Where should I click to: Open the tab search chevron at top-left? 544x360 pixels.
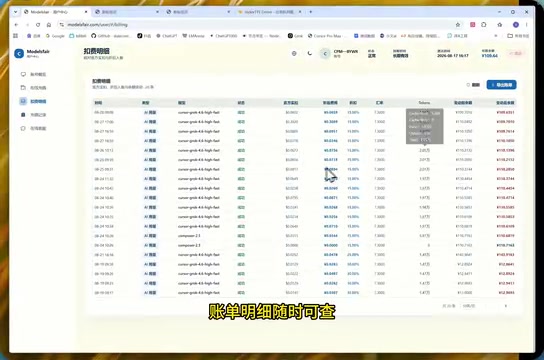tap(16, 12)
